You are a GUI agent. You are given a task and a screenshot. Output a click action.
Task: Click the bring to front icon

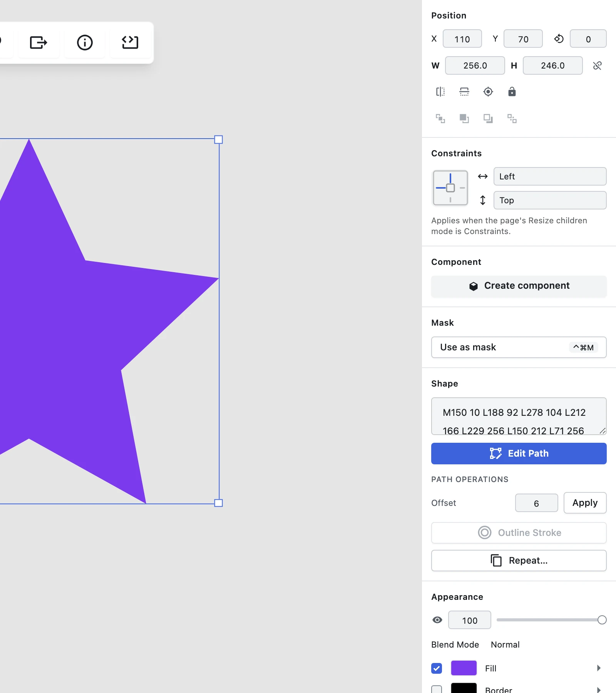pos(440,119)
